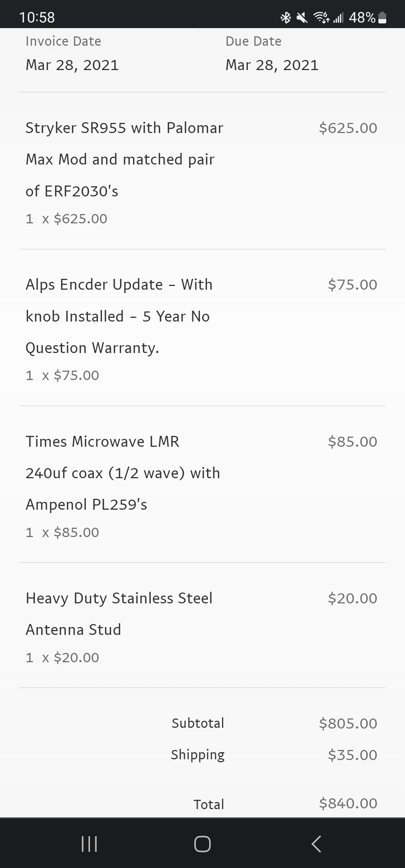Image resolution: width=405 pixels, height=868 pixels.
Task: Tap the Bluetooth status bar icon
Action: pos(286,18)
